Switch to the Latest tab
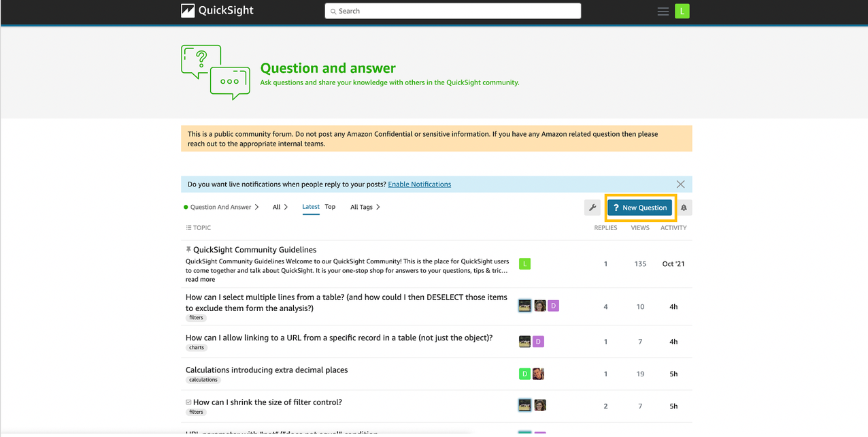This screenshot has height=437, width=868. click(x=311, y=207)
